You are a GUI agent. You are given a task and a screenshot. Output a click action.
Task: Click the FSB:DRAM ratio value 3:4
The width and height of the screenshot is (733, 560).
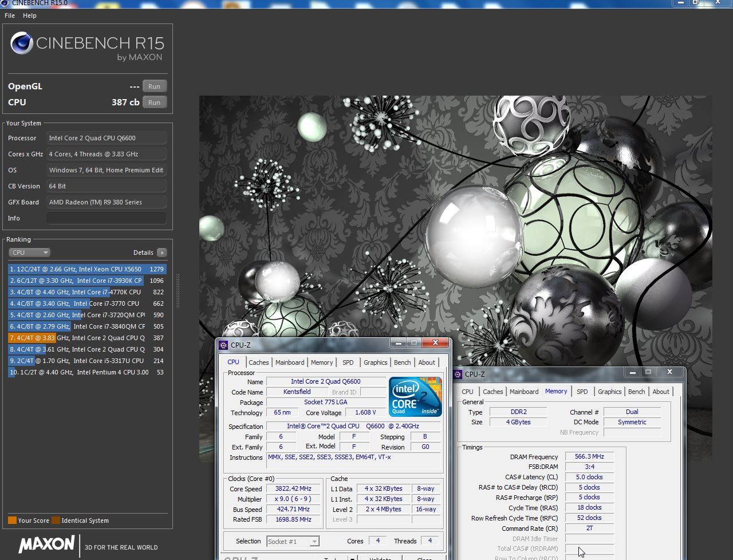(x=590, y=467)
